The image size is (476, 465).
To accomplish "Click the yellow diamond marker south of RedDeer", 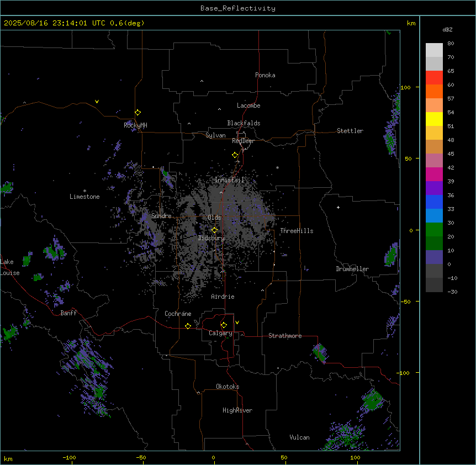I will 235,155.
